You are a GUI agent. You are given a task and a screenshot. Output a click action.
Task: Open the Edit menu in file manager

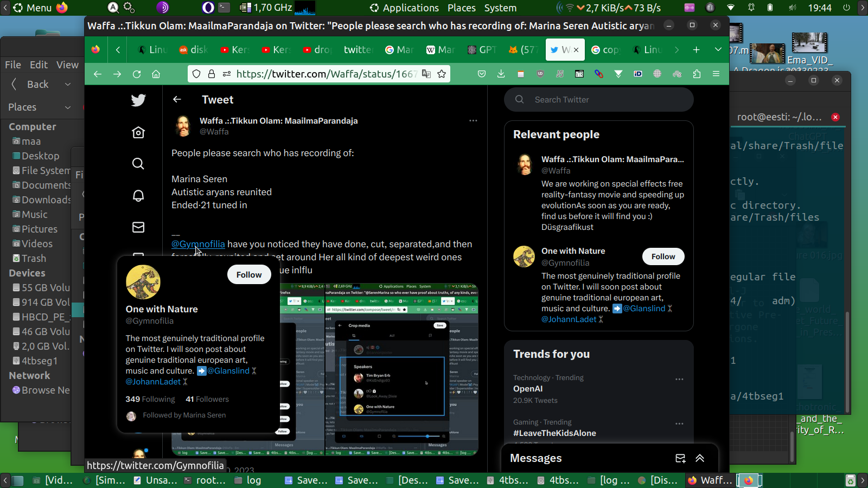pos(39,65)
